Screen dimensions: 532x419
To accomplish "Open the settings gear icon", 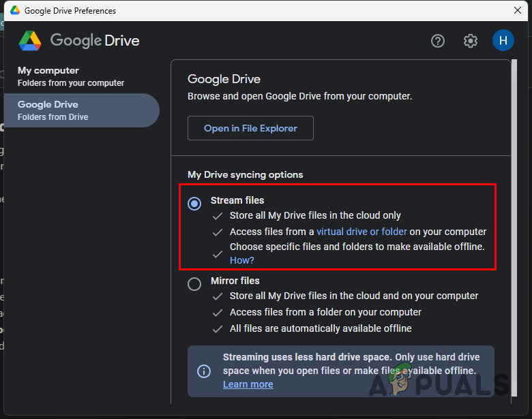I will [471, 41].
